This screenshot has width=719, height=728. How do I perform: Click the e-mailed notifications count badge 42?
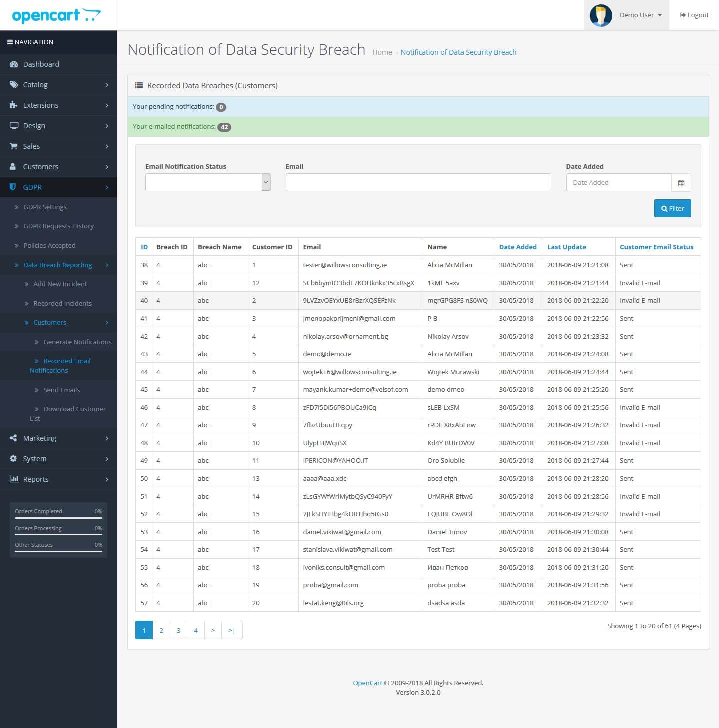224,127
